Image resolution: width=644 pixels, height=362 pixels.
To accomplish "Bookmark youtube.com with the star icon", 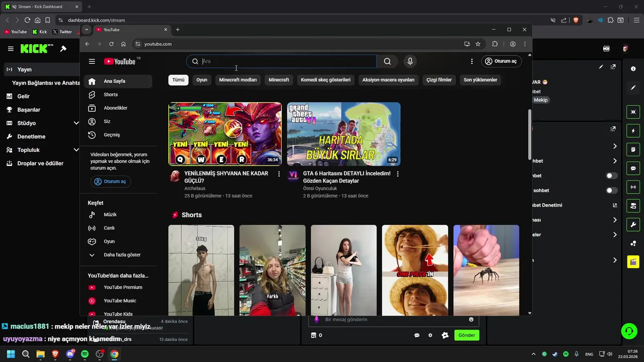I will click(x=478, y=44).
